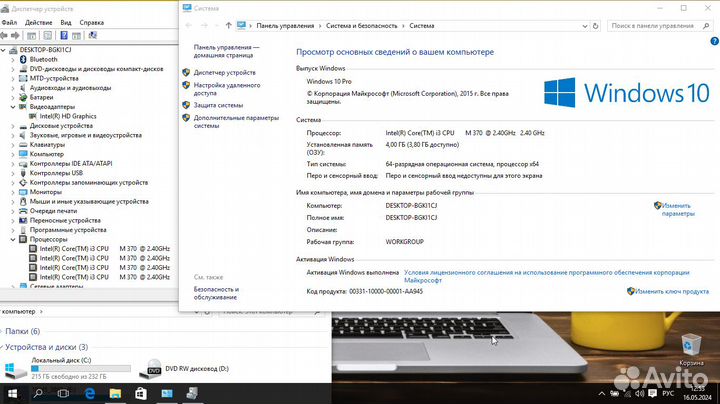Click the Батареи battery icon in device tree
The width and height of the screenshot is (720, 404).
[23, 97]
